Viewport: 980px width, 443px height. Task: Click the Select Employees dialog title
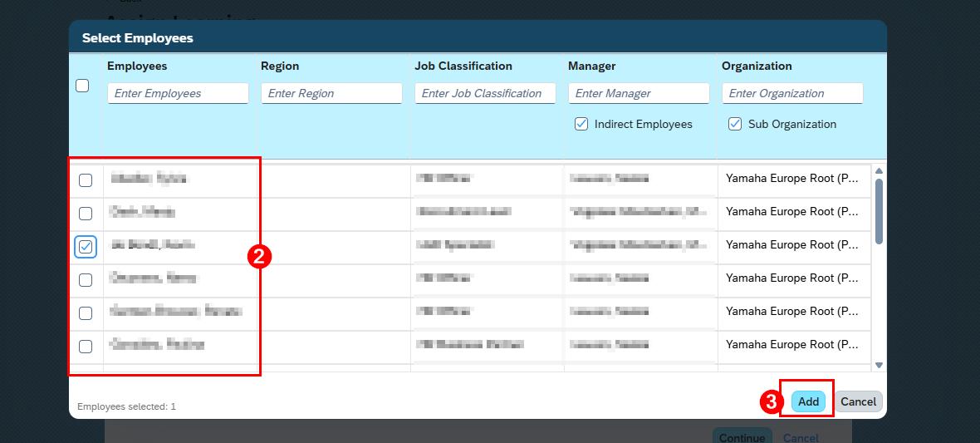click(x=138, y=38)
